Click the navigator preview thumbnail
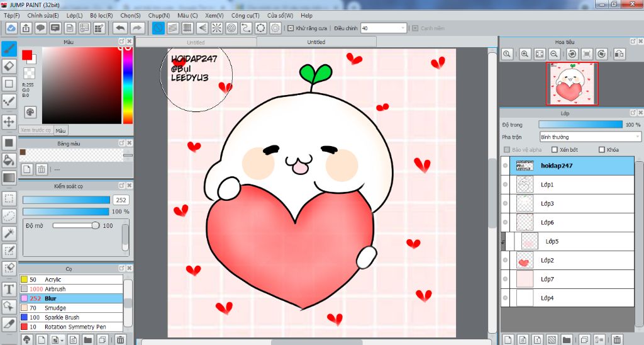Image resolution: width=644 pixels, height=345 pixels. point(572,84)
